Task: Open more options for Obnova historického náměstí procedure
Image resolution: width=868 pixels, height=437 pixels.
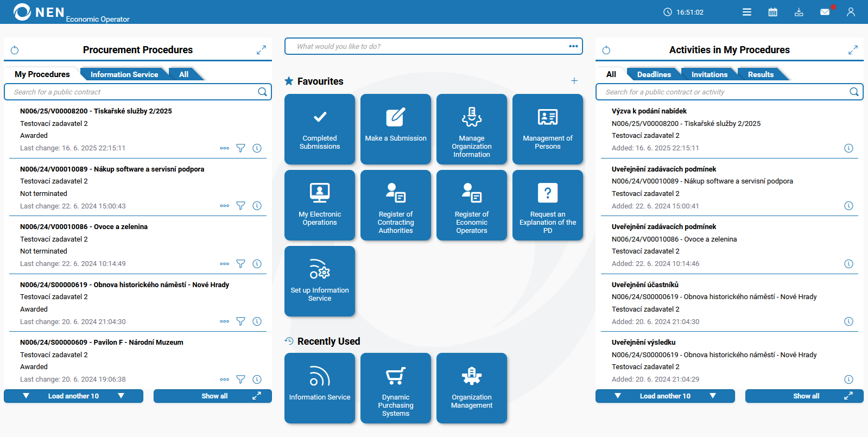Action: (224, 321)
